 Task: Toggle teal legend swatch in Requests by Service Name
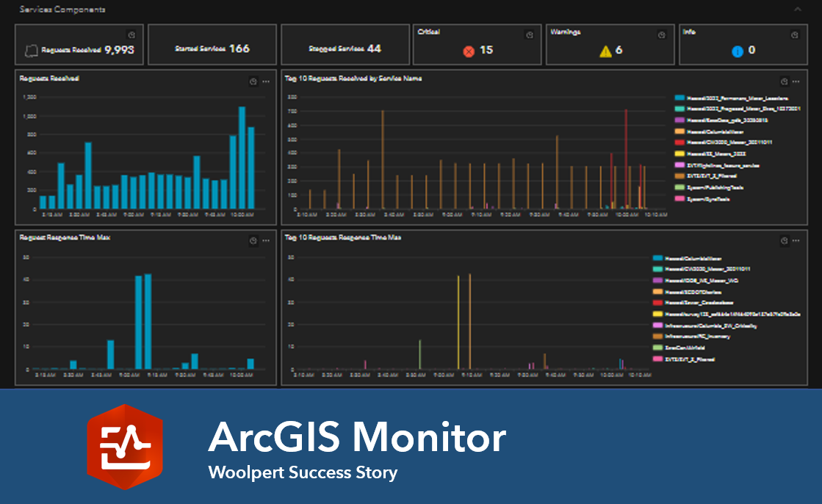(x=679, y=109)
